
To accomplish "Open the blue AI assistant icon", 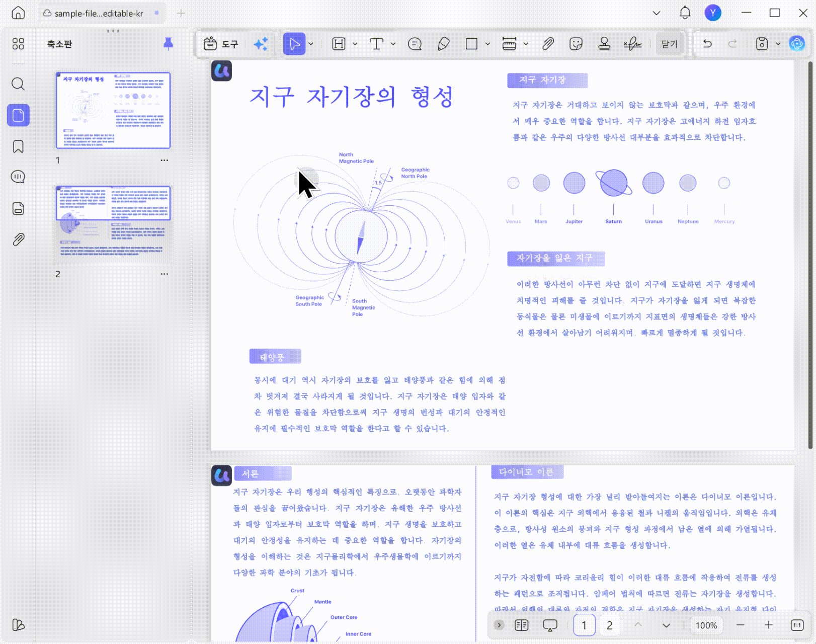I will [797, 44].
